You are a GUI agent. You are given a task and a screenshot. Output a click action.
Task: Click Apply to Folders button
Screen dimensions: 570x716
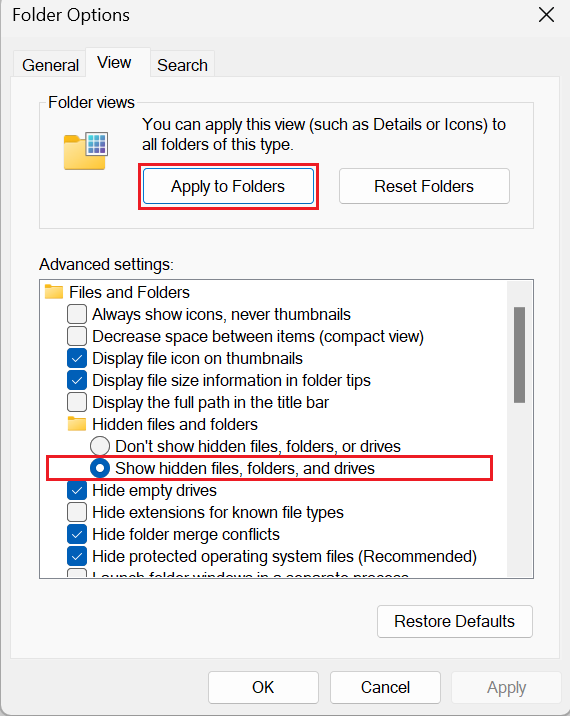228,186
